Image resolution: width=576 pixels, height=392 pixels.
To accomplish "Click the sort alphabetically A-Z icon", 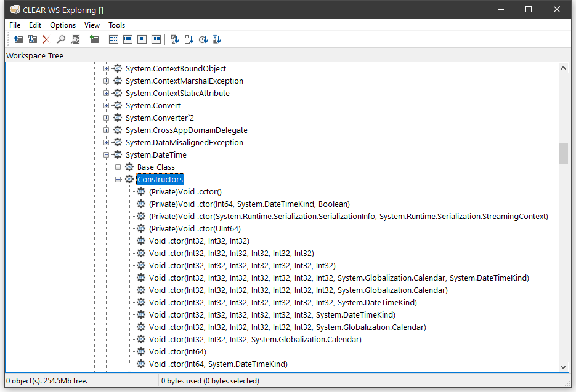I will click(174, 39).
